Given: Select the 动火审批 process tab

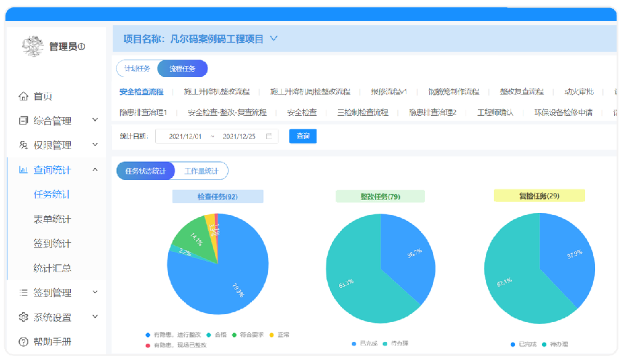Looking at the screenshot, I should click(578, 92).
